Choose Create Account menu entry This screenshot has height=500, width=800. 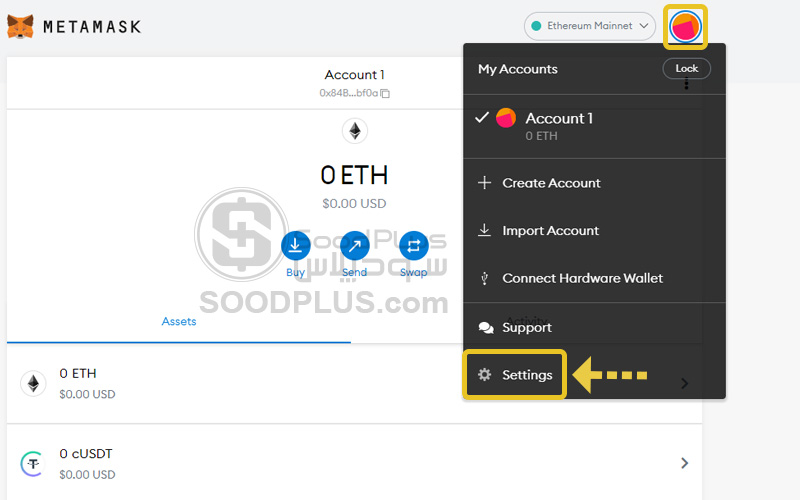(594, 183)
